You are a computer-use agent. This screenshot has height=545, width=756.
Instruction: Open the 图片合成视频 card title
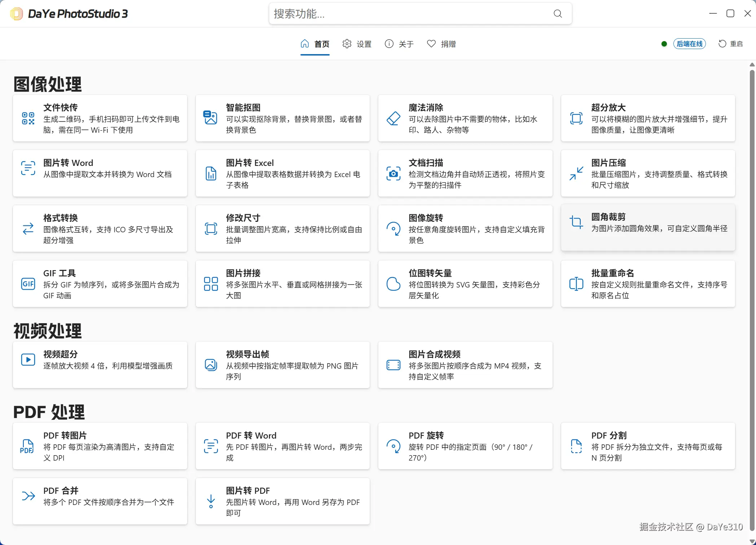point(435,354)
